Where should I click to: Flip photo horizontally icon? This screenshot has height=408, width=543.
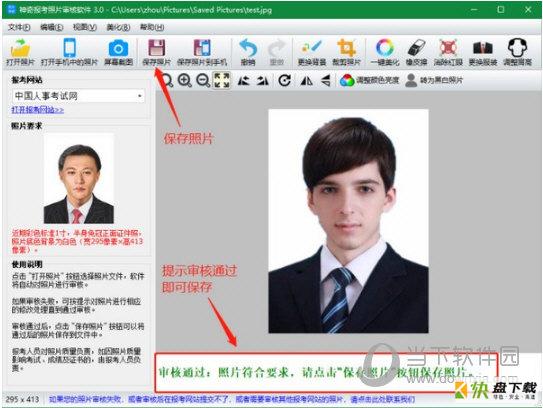pyautogui.click(x=306, y=81)
